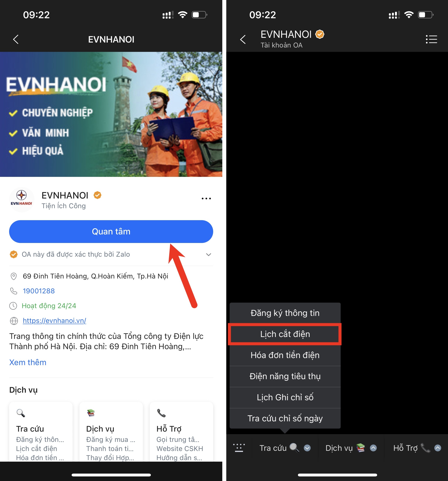Tap the phone icon beside 19001288
448x481 pixels.
[x=14, y=291]
